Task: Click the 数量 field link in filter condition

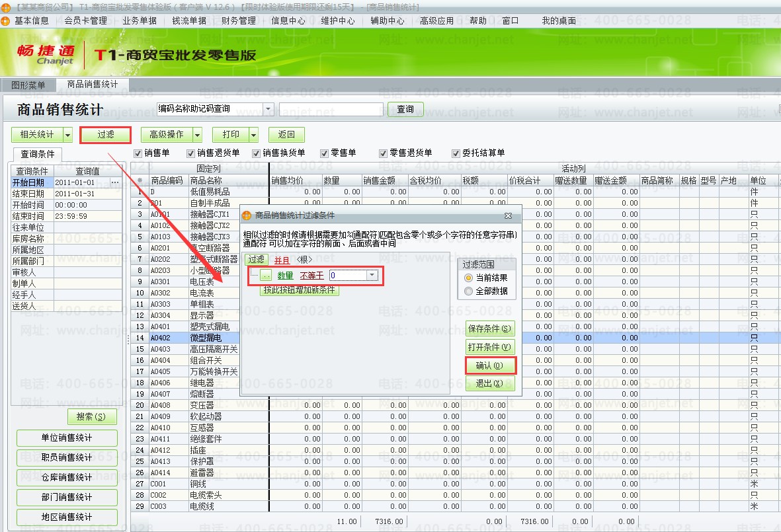Action: [x=286, y=276]
